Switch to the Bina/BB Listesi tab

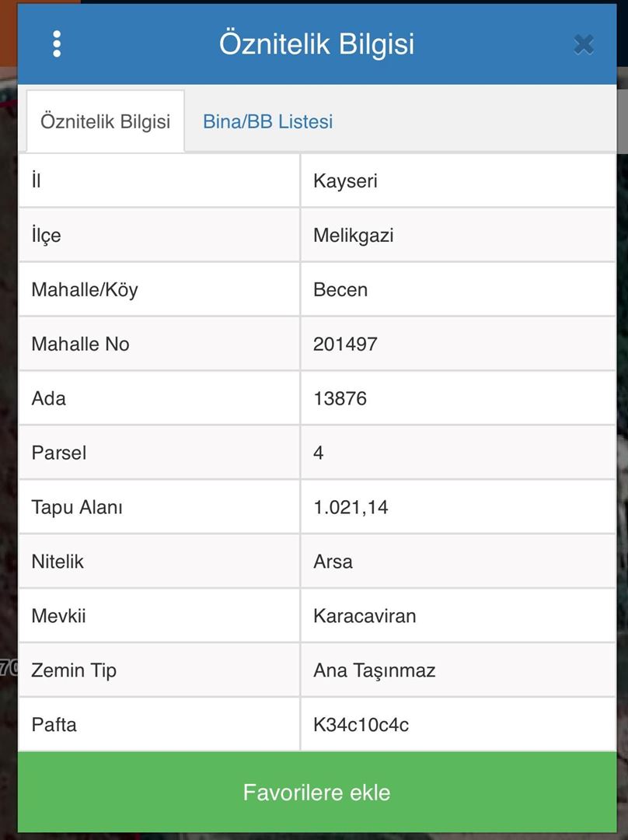267,121
